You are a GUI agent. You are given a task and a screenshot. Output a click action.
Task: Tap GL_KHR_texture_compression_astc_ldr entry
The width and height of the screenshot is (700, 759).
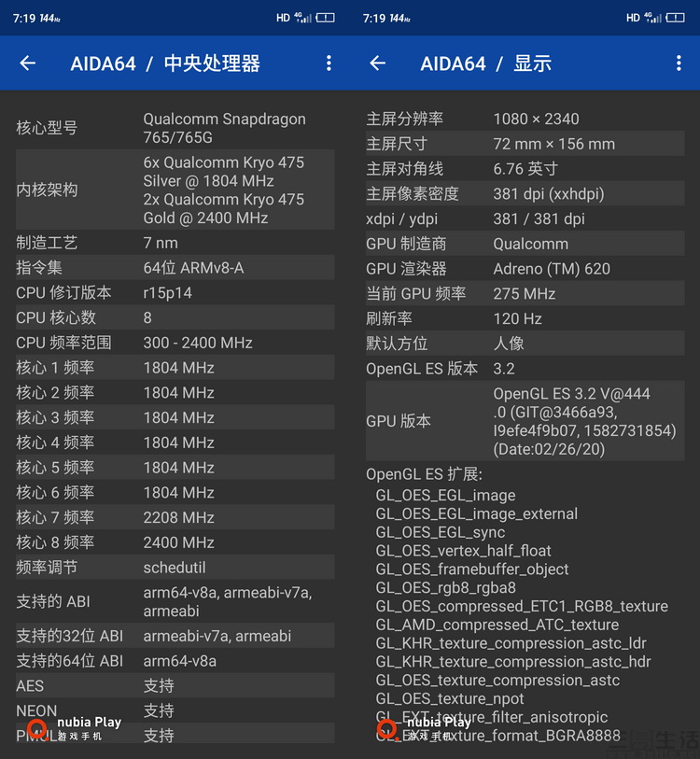tap(511, 643)
